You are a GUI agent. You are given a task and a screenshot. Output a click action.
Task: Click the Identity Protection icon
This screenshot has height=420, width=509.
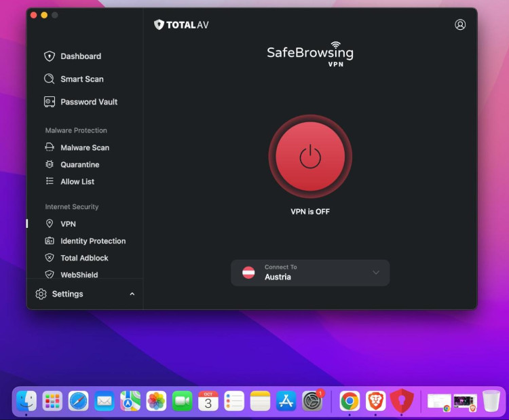point(50,241)
